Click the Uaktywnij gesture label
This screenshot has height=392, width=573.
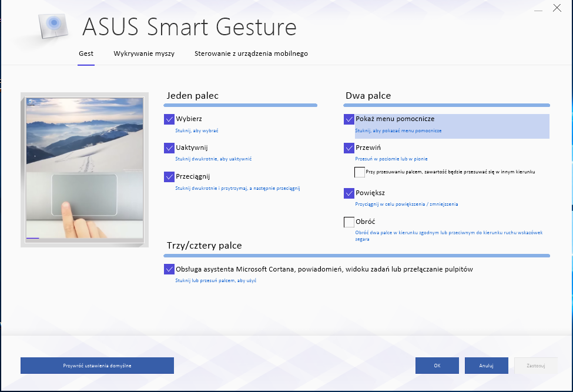pos(192,148)
